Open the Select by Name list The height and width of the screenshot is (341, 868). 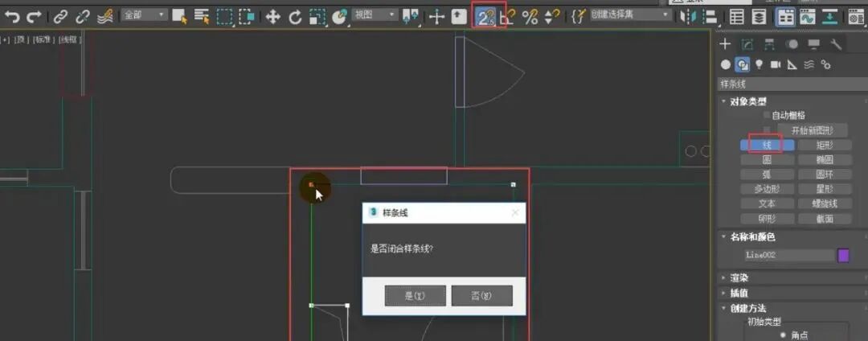[x=202, y=17]
